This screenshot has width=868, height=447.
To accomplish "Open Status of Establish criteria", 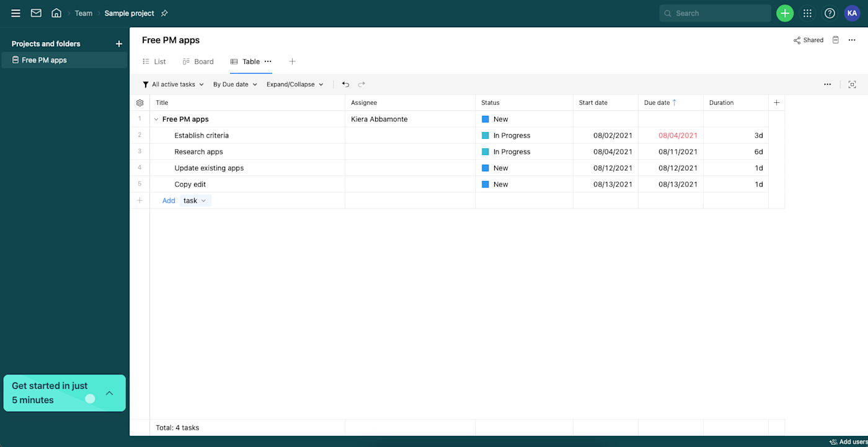I will (x=524, y=135).
